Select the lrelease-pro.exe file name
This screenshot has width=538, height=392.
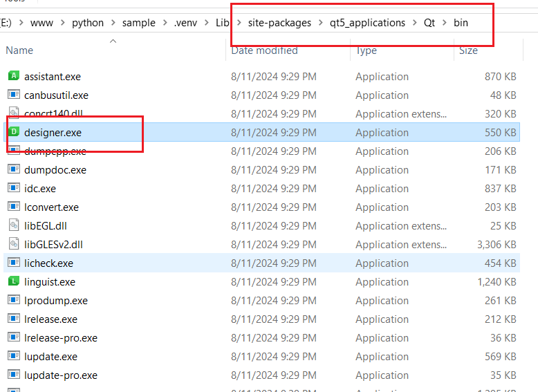(x=60, y=338)
